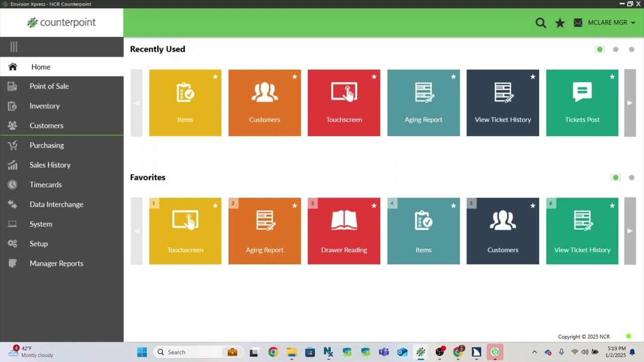The image size is (644, 362).
Task: Toggle the star on Recently Used Customers tile
Action: (295, 77)
